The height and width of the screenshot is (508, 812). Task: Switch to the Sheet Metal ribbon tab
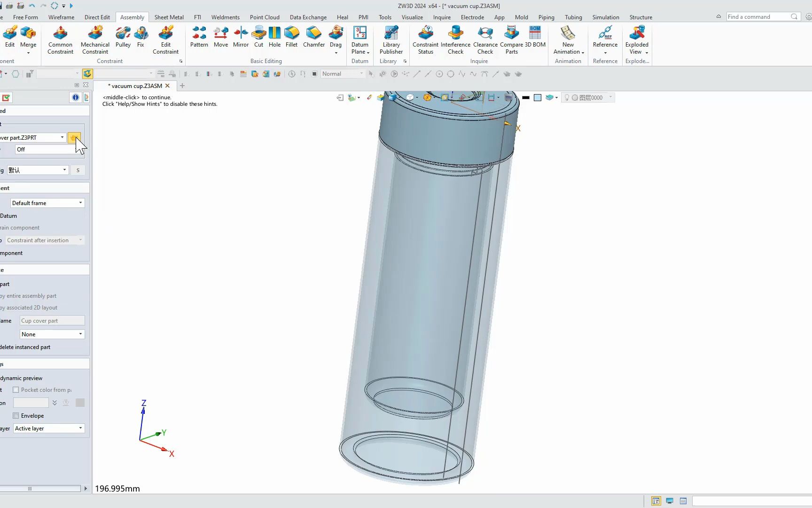click(x=169, y=17)
